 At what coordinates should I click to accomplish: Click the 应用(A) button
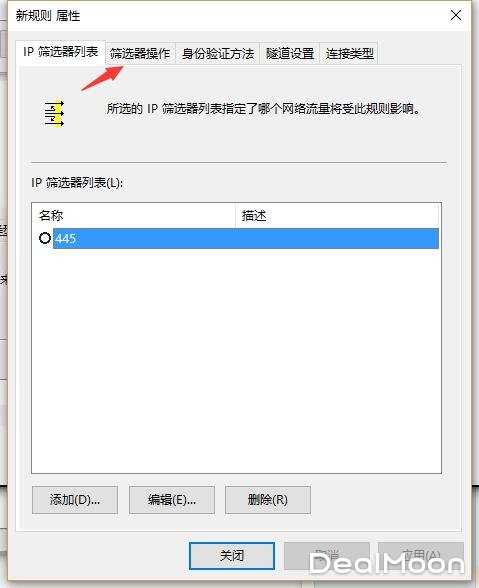421,555
